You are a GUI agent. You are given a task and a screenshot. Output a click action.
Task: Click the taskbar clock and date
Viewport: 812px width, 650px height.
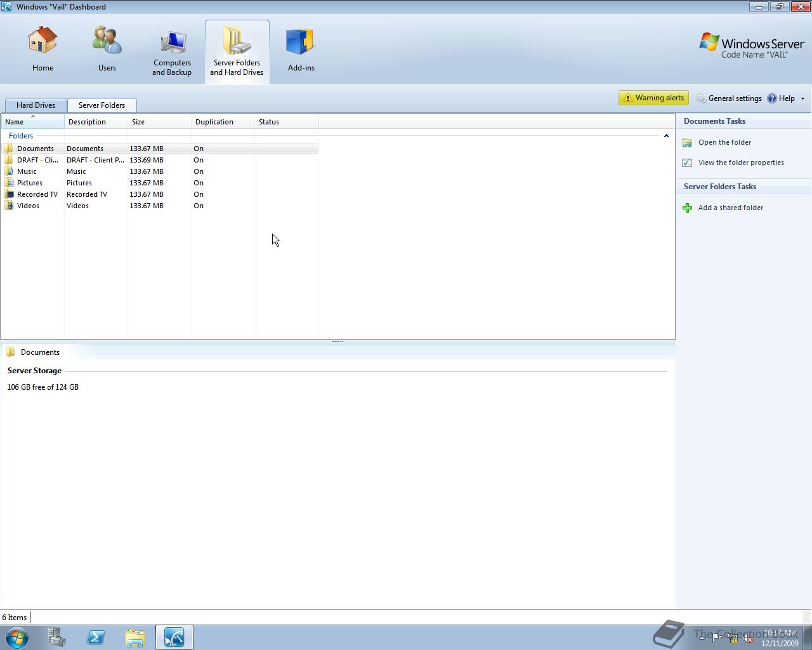point(780,638)
